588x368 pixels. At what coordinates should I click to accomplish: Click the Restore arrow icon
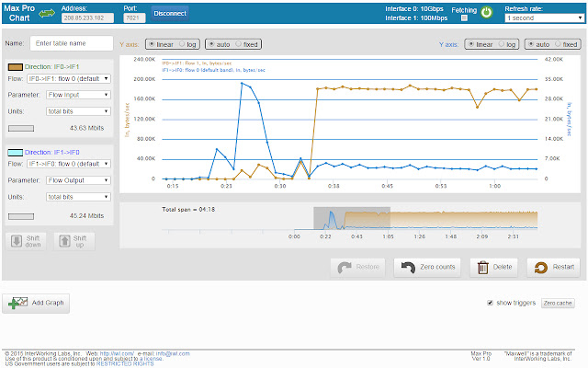coord(345,268)
